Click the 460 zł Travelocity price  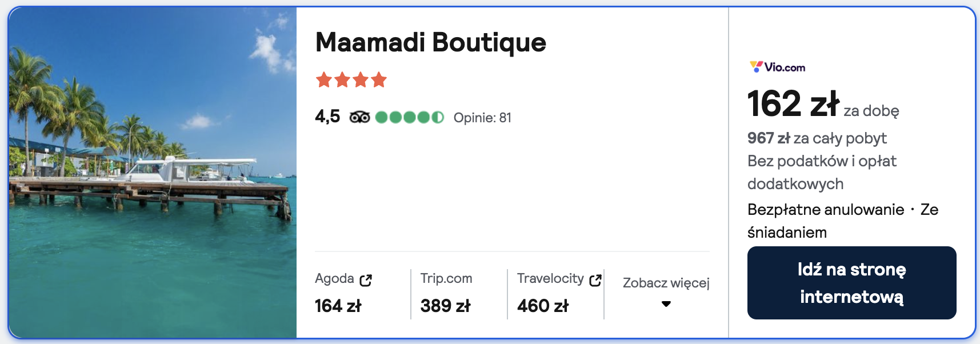point(542,306)
